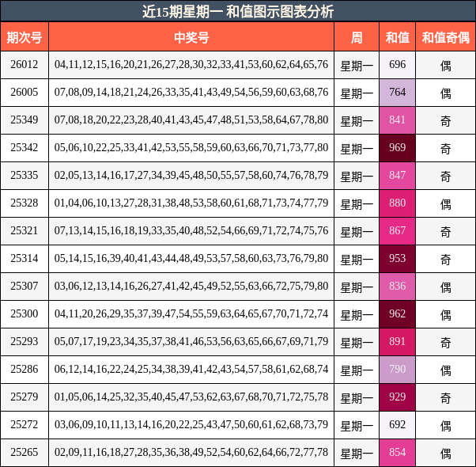Select issue number 25314

pyautogui.click(x=25, y=258)
